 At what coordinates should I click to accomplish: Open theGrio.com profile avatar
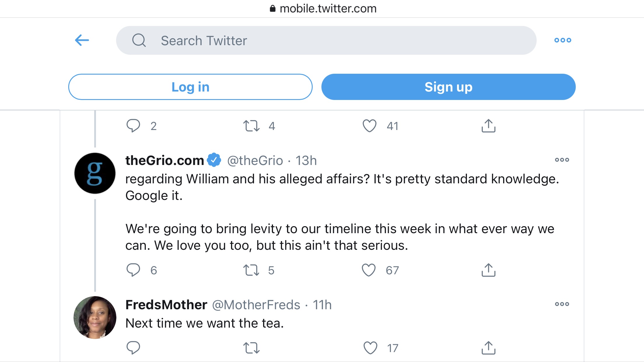(95, 173)
